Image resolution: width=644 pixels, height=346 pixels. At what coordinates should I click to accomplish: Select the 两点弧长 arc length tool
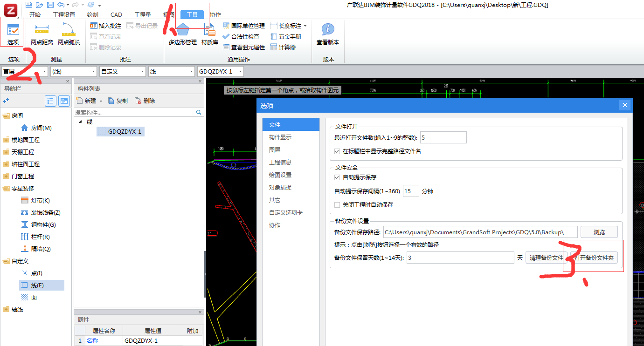point(69,34)
